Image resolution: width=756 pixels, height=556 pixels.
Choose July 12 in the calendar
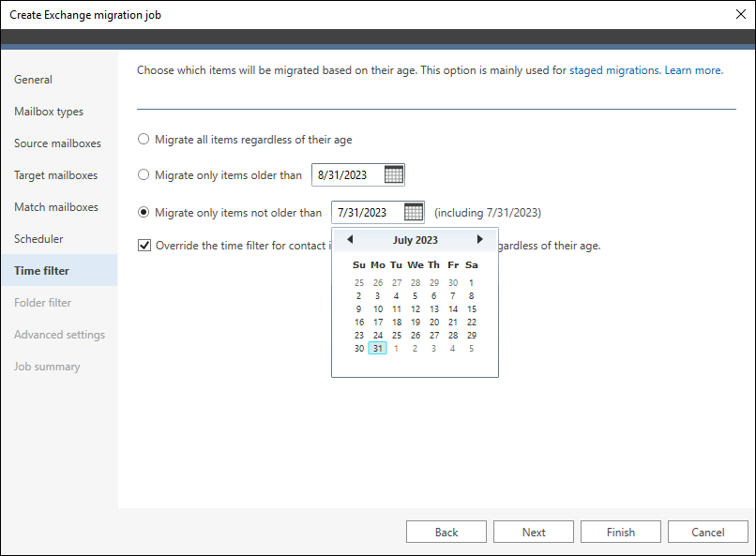416,308
